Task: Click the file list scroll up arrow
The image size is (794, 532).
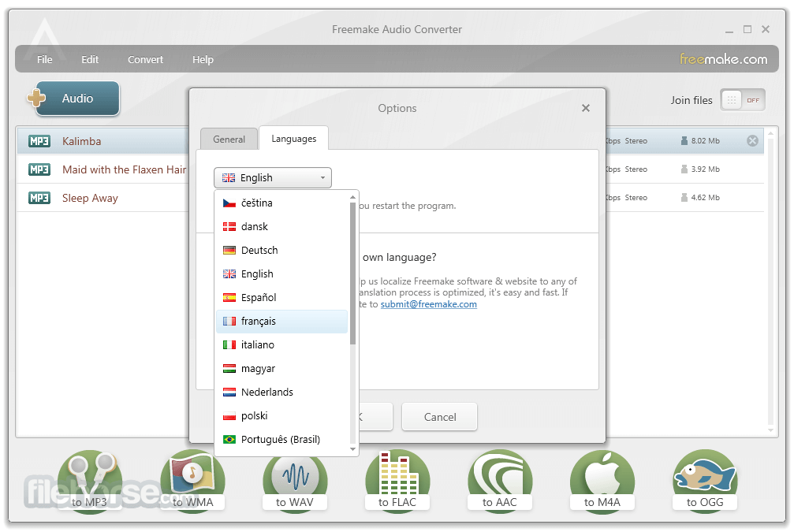Action: click(770, 134)
